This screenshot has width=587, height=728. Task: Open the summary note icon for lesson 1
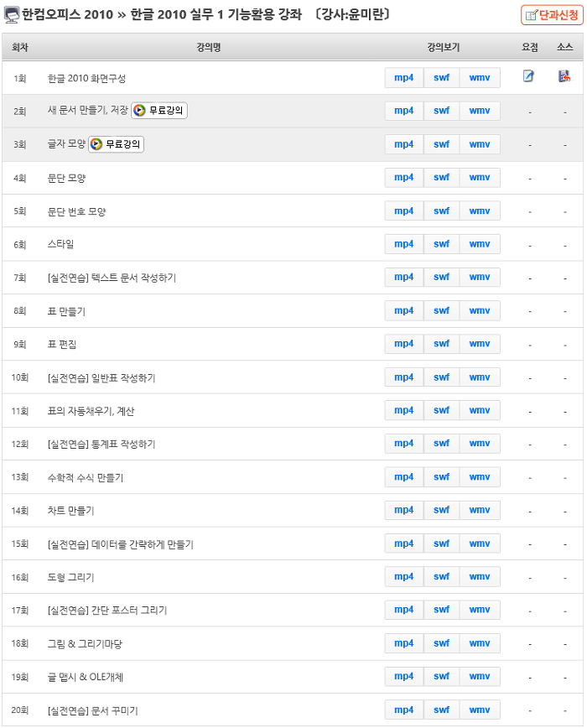528,76
